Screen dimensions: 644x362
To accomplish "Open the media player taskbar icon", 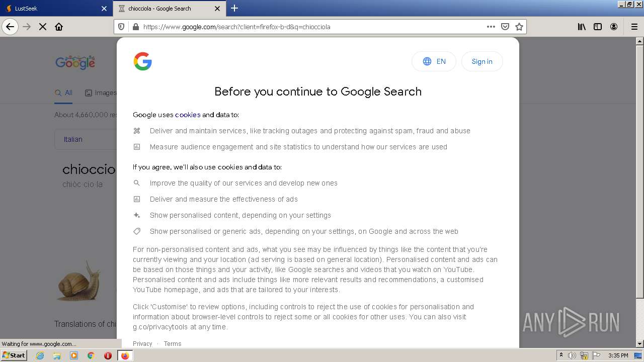I will 74,355.
